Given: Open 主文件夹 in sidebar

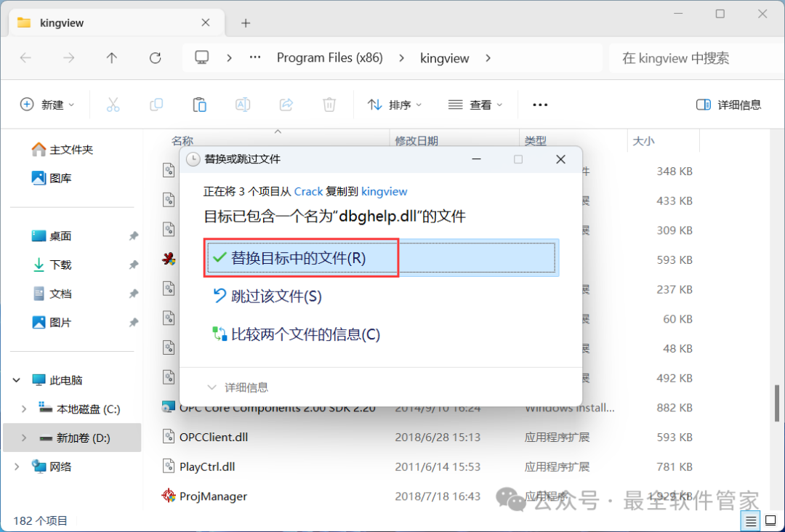Looking at the screenshot, I should (x=62, y=149).
